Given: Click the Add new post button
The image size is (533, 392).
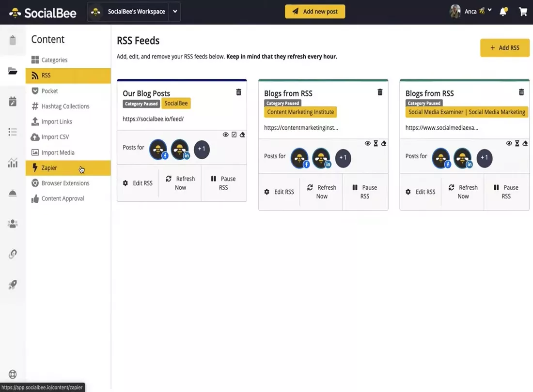Looking at the screenshot, I should coord(315,12).
